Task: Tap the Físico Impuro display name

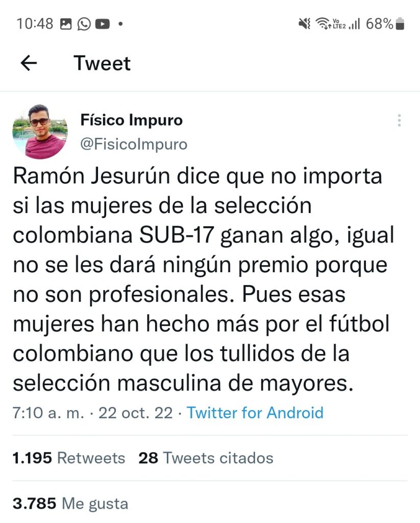Action: click(x=131, y=121)
